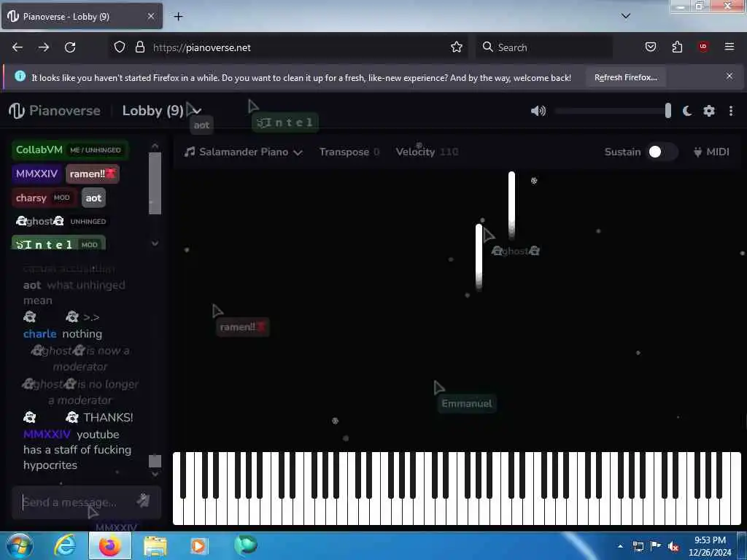Click the uBlock Origin toolbar icon
Viewport: 747px width, 560px height.
(703, 46)
